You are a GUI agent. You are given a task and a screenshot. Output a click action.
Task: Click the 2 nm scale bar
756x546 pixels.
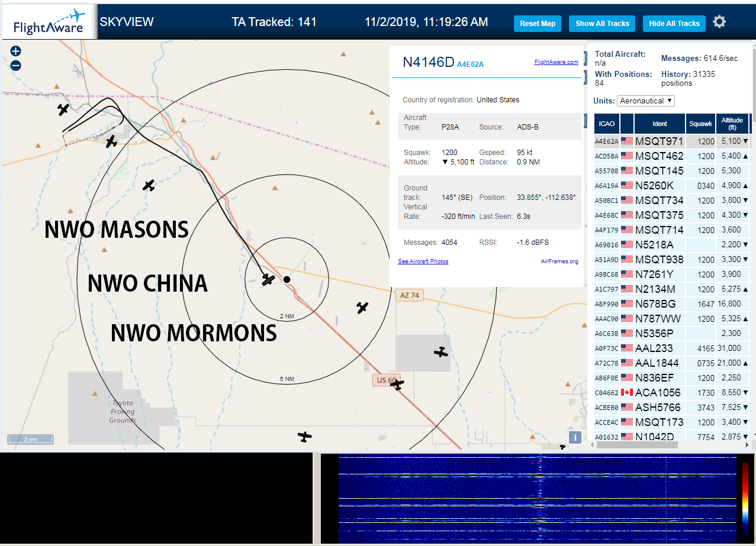pyautogui.click(x=30, y=440)
